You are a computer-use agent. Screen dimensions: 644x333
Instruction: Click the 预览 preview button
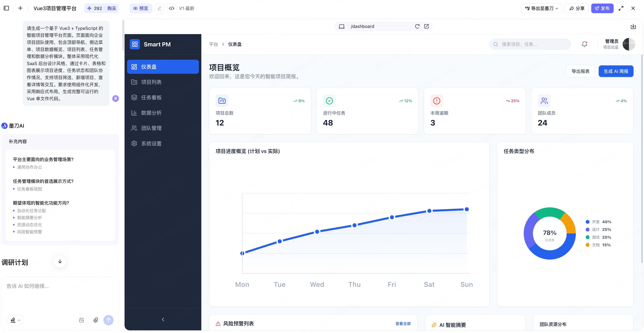pos(141,8)
